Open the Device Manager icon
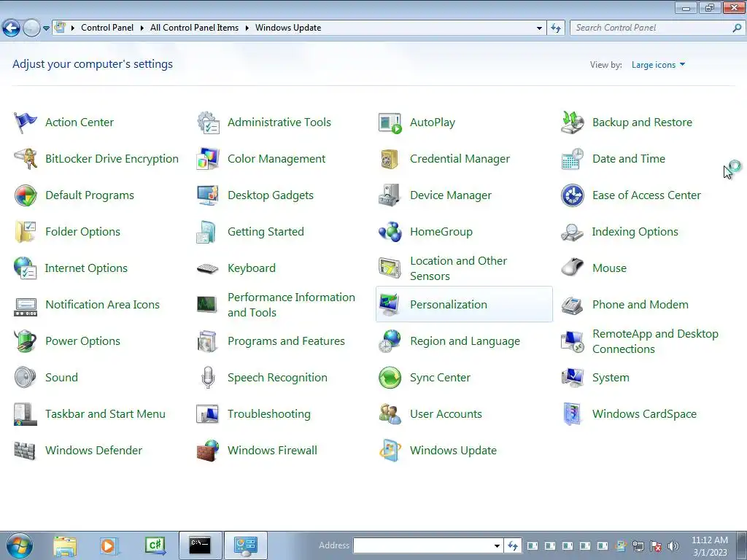The image size is (747, 560). click(390, 195)
